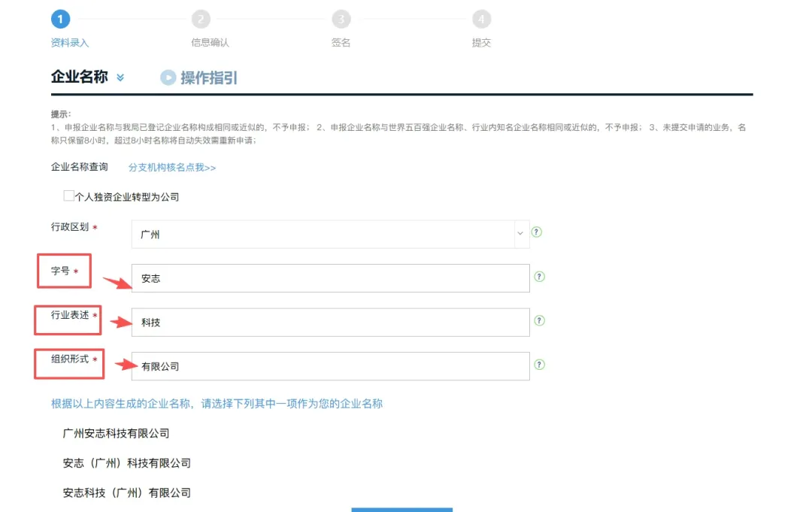Click the step 3 circle for 签名
The height and width of the screenshot is (512, 812).
341,18
